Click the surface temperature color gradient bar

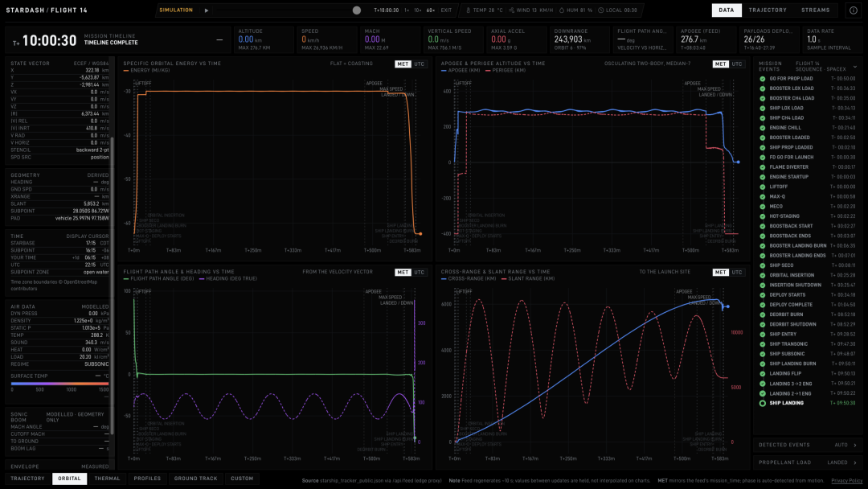59,383
